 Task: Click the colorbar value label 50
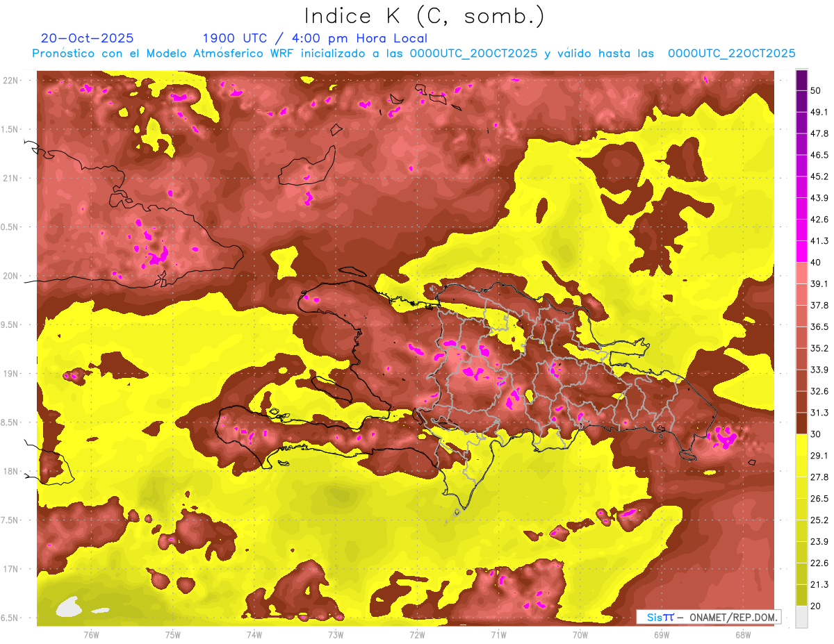point(817,91)
